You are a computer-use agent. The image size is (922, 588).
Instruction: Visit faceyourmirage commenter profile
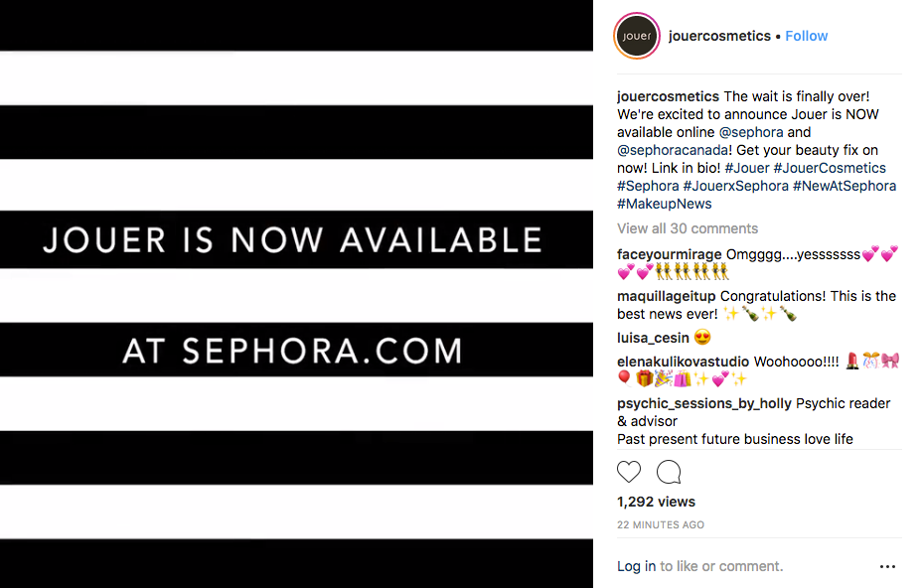pyautogui.click(x=669, y=254)
